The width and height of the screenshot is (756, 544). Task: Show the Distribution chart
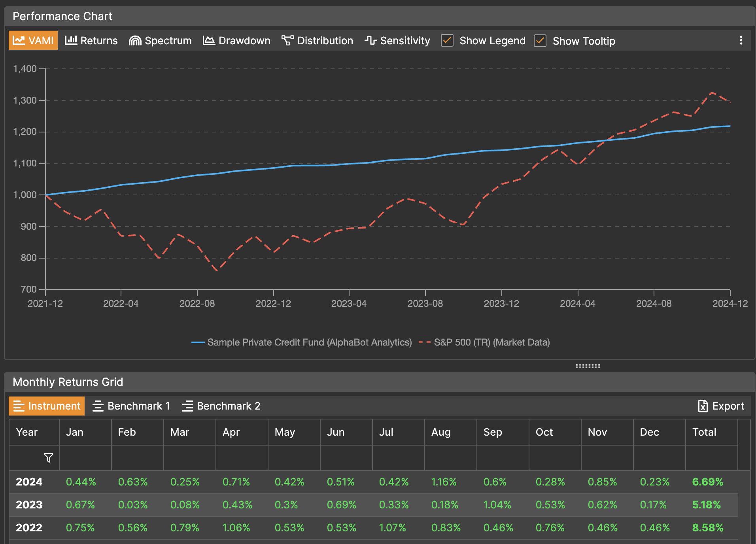pyautogui.click(x=317, y=41)
